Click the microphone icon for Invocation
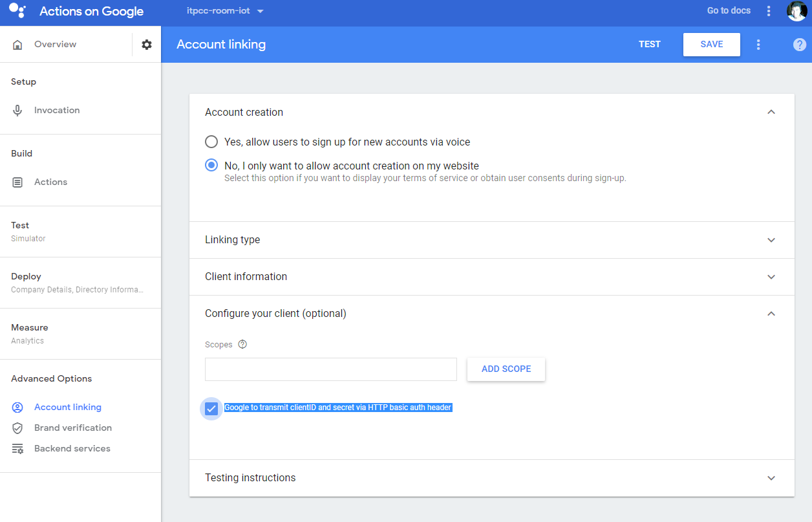The height and width of the screenshot is (522, 812). pyautogui.click(x=17, y=111)
